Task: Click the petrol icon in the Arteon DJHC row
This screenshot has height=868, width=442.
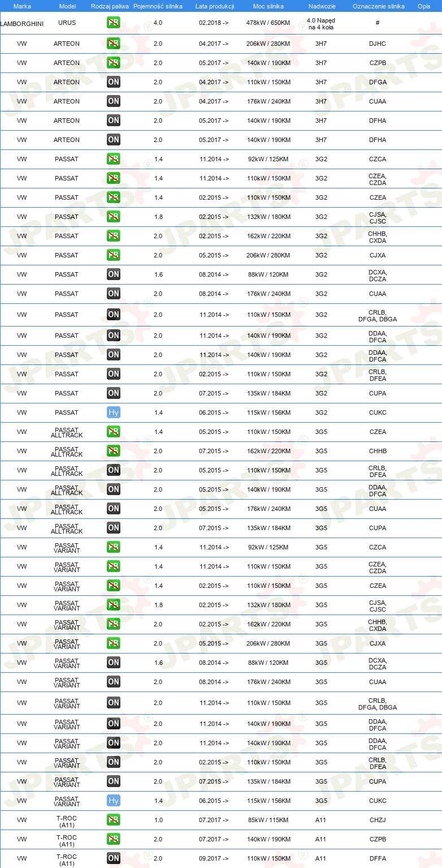Action: (114, 44)
